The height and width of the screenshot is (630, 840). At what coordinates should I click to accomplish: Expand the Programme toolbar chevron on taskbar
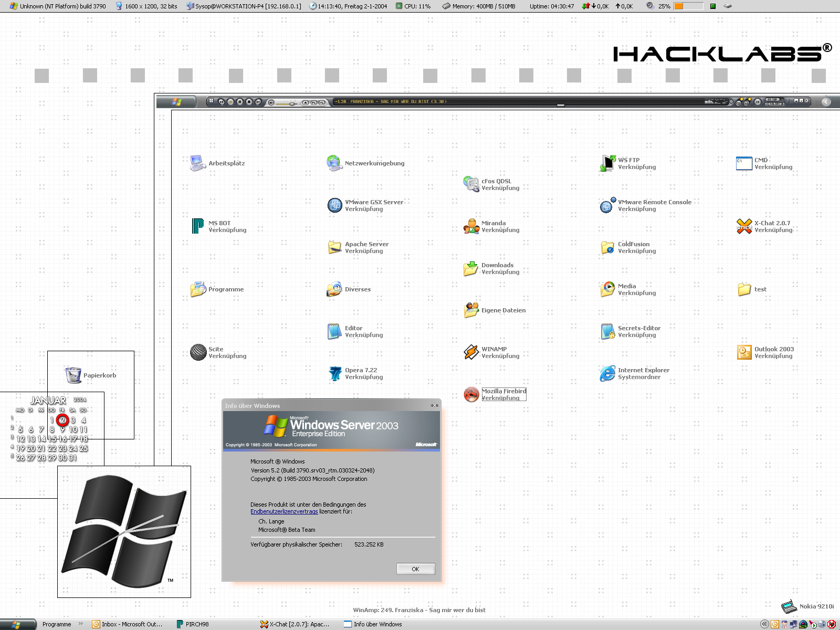(81, 624)
